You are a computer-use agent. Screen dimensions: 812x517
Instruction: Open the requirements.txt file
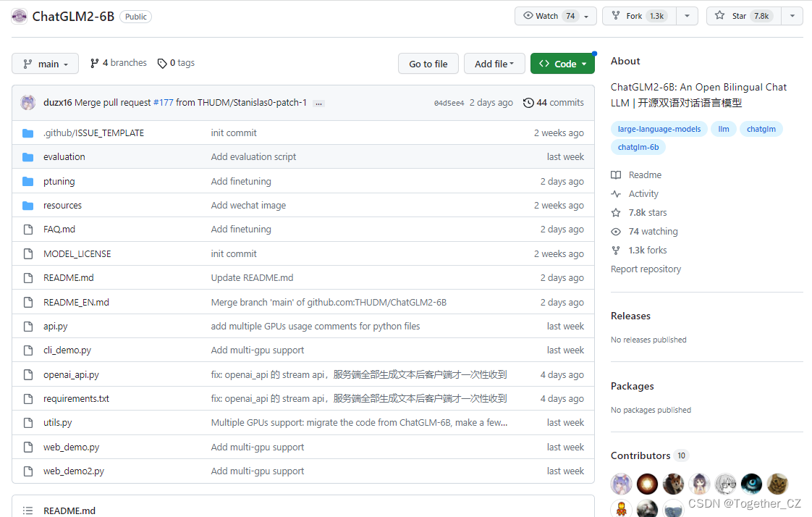[x=76, y=399]
